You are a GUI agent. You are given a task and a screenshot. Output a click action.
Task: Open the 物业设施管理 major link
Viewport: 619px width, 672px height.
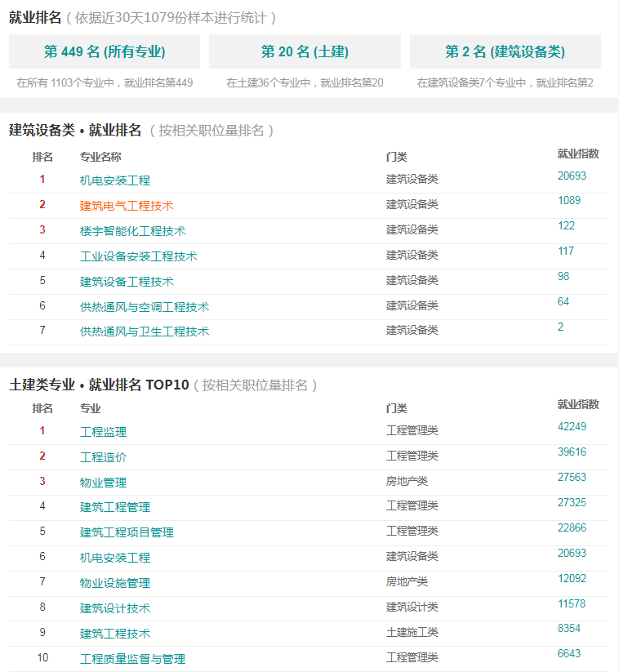click(115, 583)
